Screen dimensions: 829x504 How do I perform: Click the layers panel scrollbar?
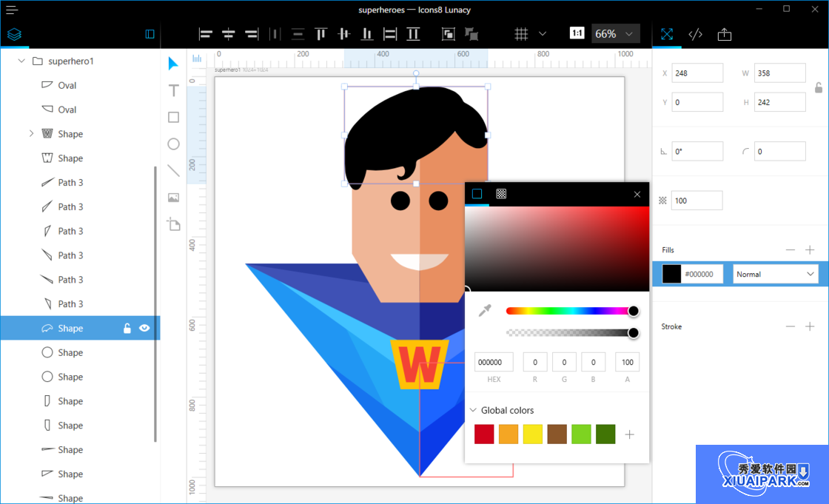click(155, 303)
